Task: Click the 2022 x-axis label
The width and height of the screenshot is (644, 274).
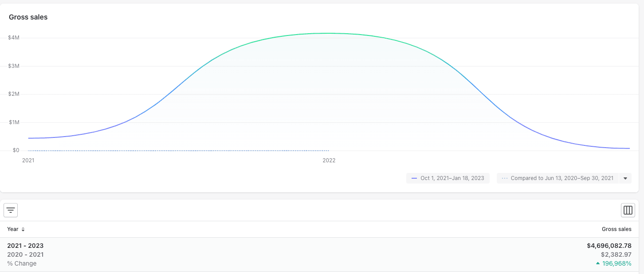Action: pyautogui.click(x=329, y=160)
